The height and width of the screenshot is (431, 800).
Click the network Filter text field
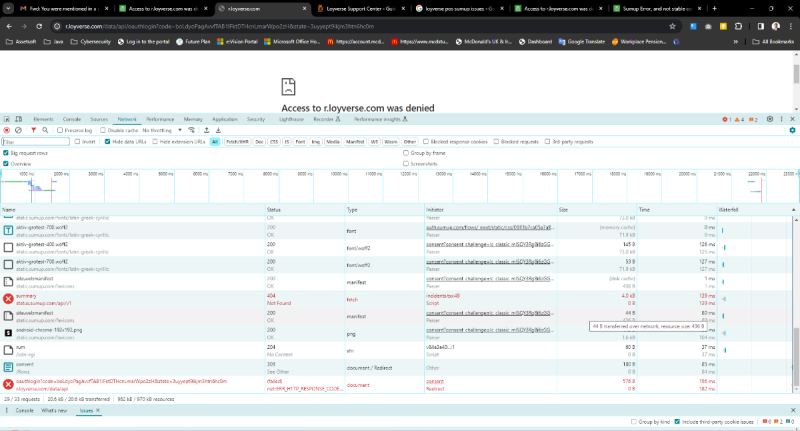click(36, 142)
